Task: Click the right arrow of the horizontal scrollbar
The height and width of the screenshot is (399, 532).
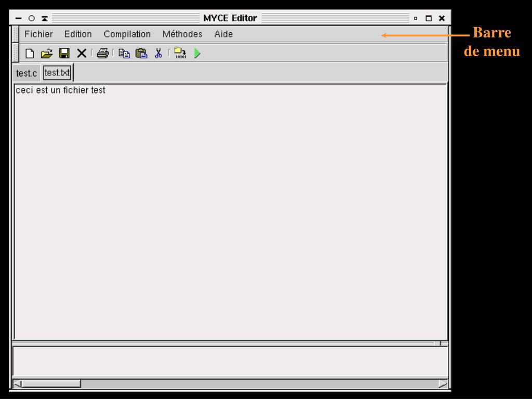Action: pyautogui.click(x=443, y=384)
